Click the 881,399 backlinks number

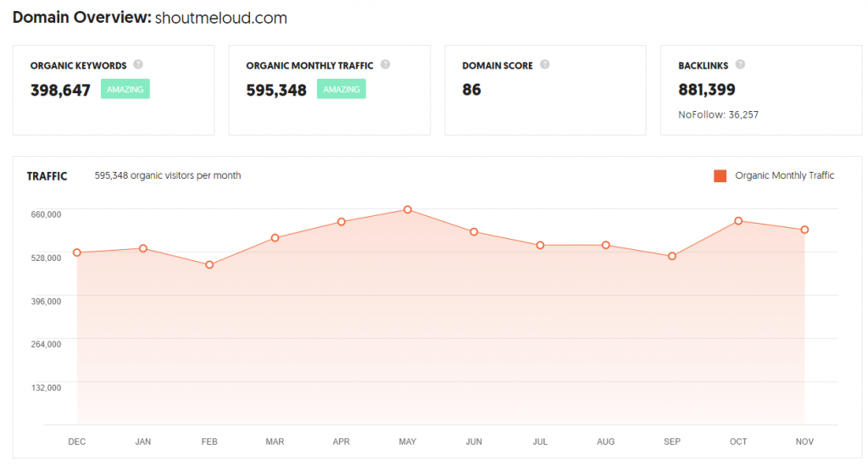point(707,89)
